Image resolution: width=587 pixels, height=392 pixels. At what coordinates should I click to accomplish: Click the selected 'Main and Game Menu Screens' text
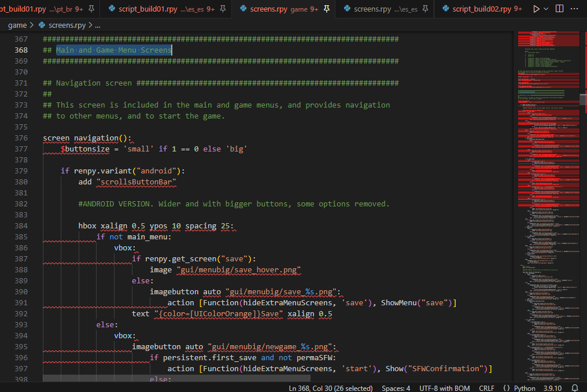(114, 50)
